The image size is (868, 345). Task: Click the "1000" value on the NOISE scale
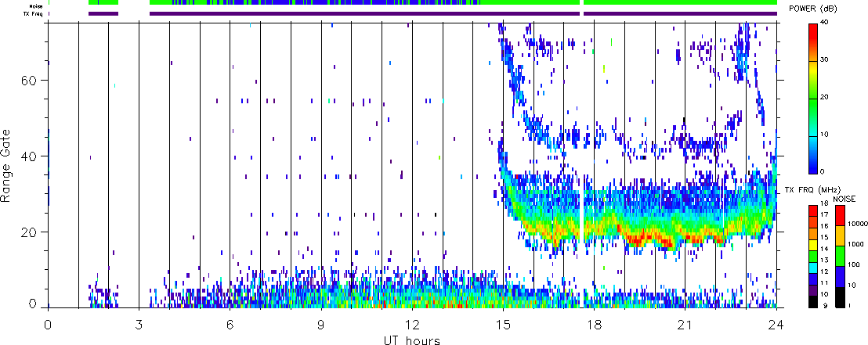(x=855, y=245)
